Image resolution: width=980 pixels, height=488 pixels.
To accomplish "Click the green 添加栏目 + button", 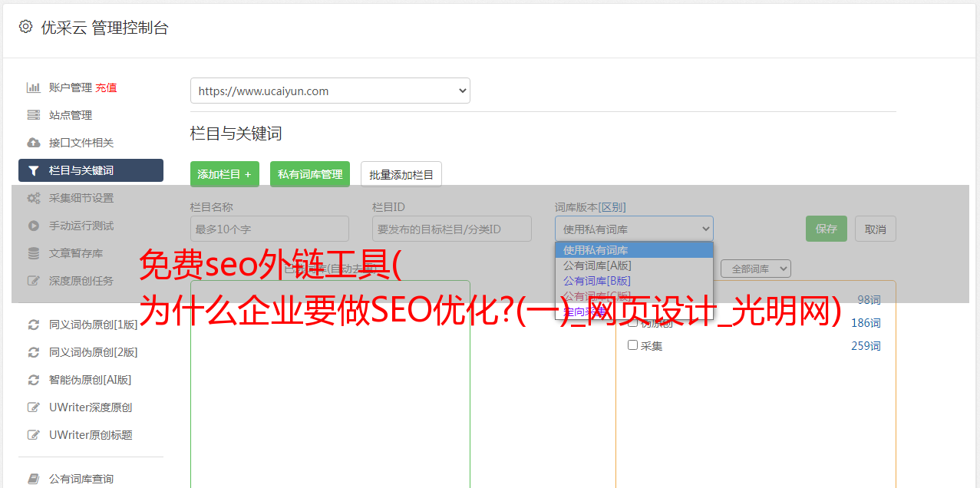I will [225, 174].
